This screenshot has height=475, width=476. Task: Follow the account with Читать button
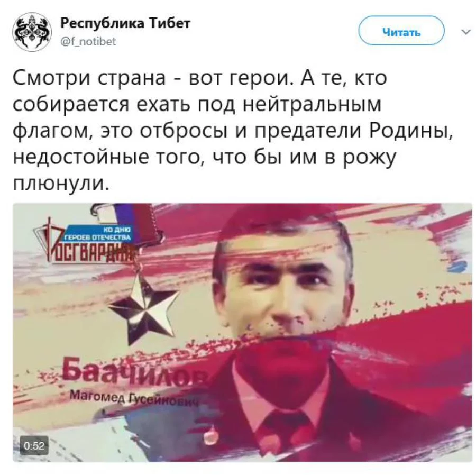click(401, 32)
